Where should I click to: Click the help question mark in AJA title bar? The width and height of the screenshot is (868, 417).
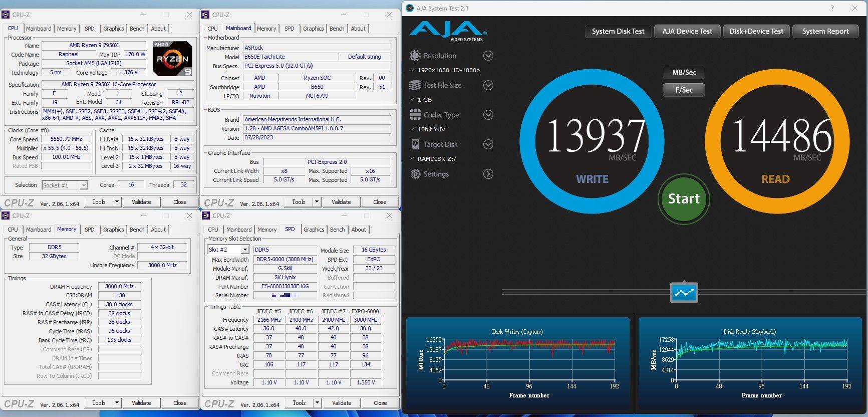point(832,8)
